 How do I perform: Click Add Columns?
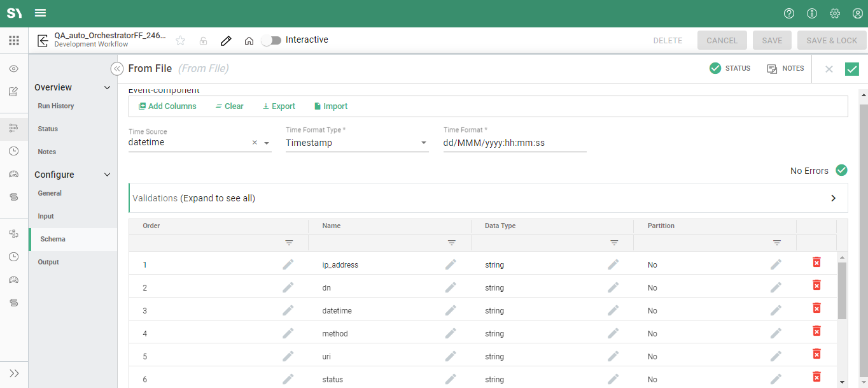167,106
